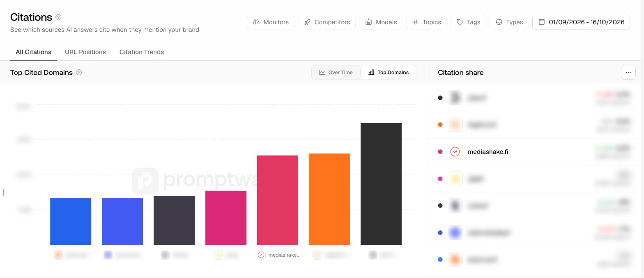Expand the Tags filter
Viewport: 644px width, 278px height.
469,22
